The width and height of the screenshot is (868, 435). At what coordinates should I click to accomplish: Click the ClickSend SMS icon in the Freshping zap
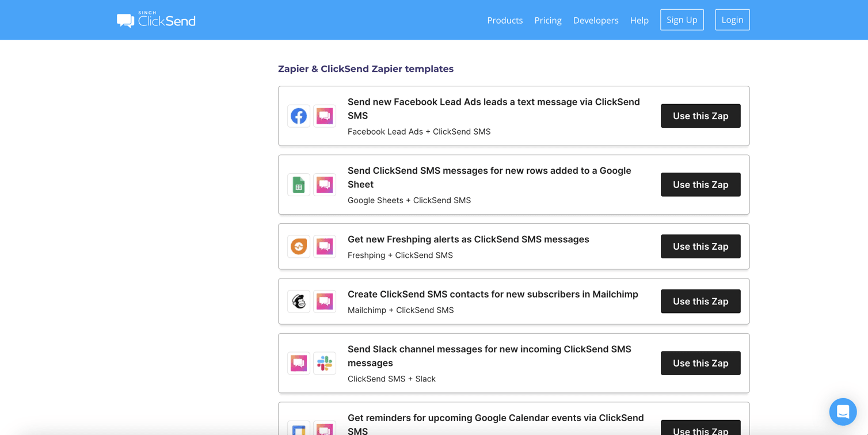tap(325, 246)
